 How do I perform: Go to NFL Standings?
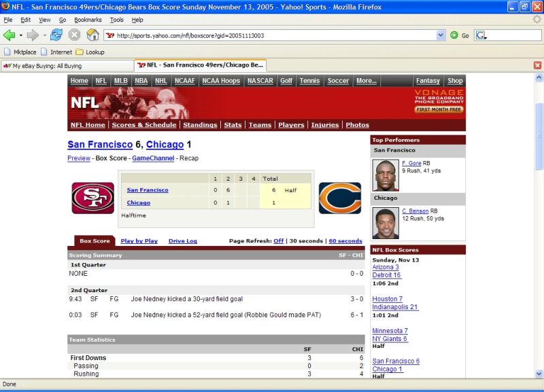200,125
